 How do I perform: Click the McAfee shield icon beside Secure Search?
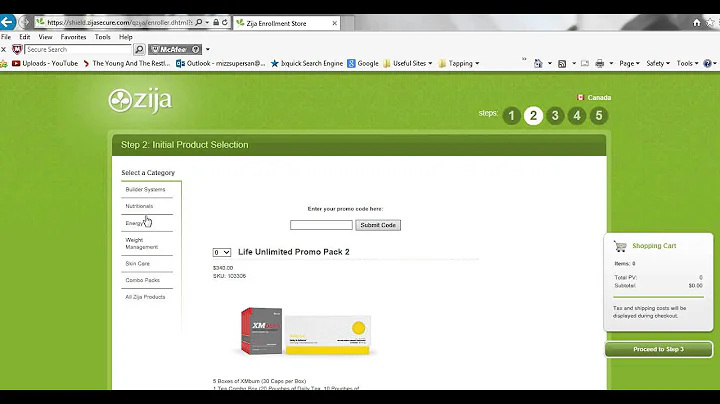[x=17, y=49]
